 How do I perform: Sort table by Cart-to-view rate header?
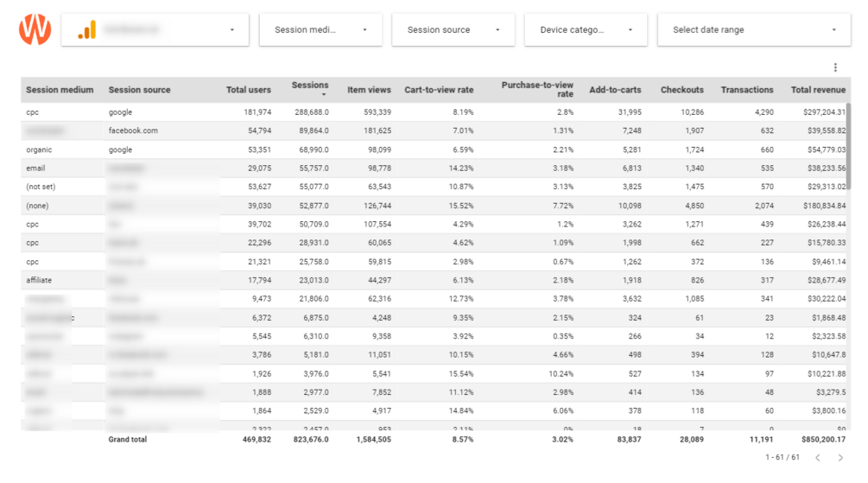[439, 90]
